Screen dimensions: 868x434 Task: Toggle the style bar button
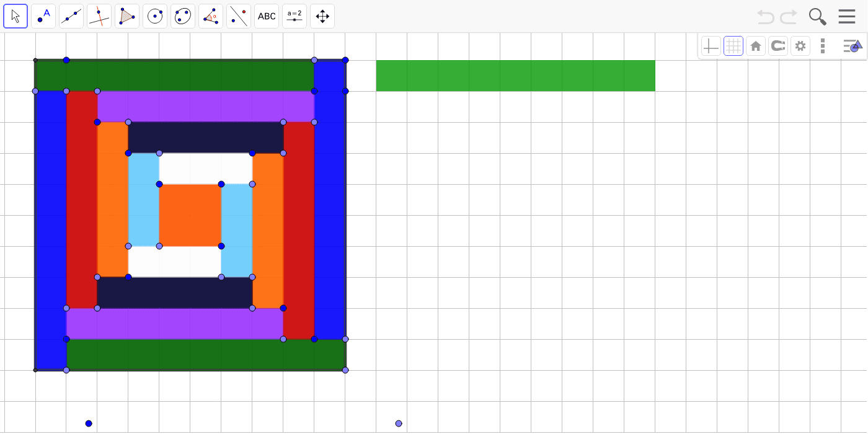click(852, 46)
